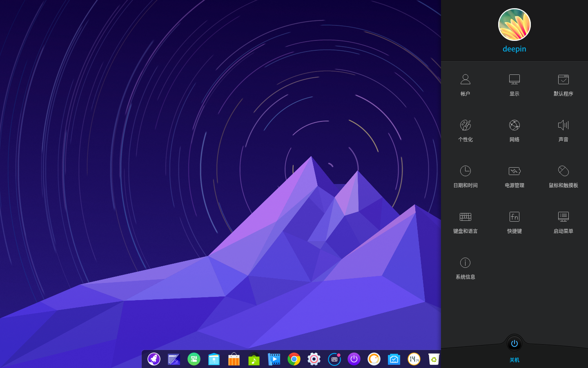
Task: Open the 网络 (Network) settings
Action: point(514,130)
